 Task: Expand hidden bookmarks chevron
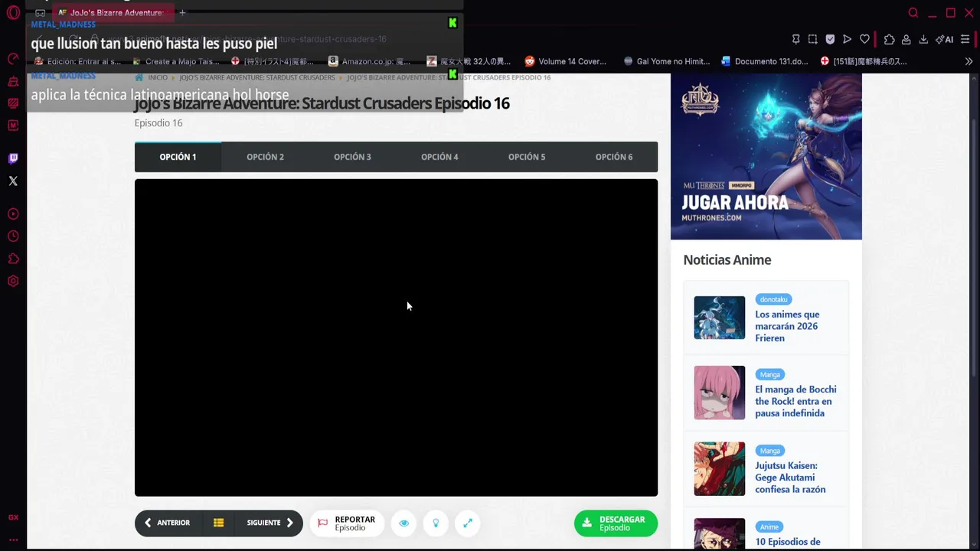(969, 61)
